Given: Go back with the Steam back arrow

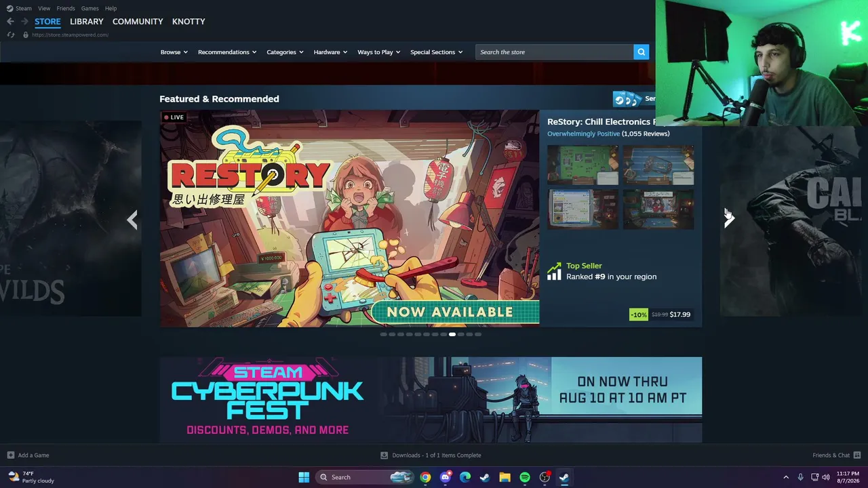Looking at the screenshot, I should (x=10, y=22).
